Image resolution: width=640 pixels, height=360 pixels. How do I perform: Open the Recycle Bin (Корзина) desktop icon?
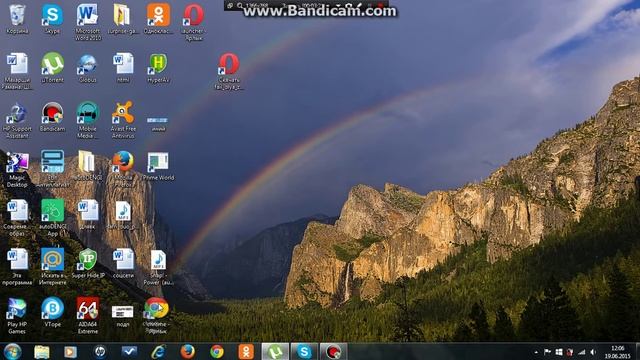[x=17, y=16]
